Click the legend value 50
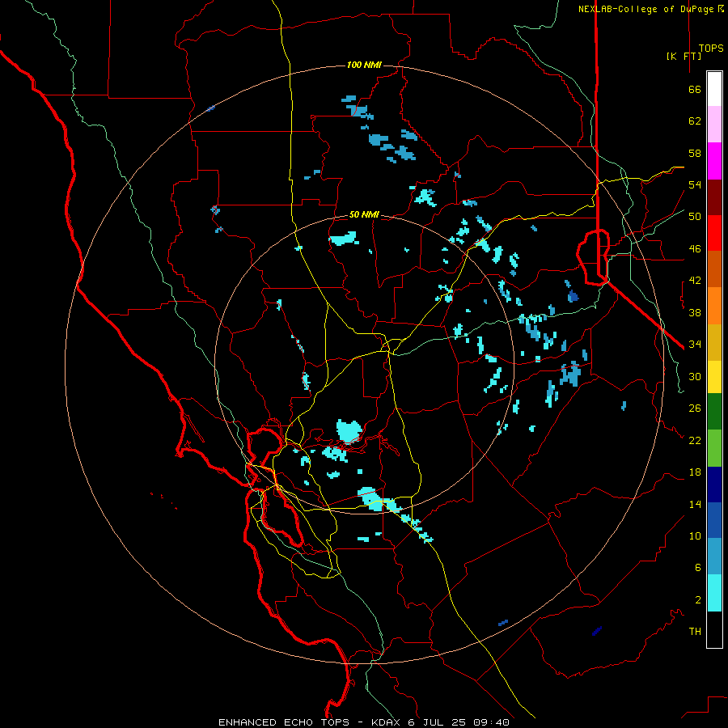The height and width of the screenshot is (728, 728). 695,217
